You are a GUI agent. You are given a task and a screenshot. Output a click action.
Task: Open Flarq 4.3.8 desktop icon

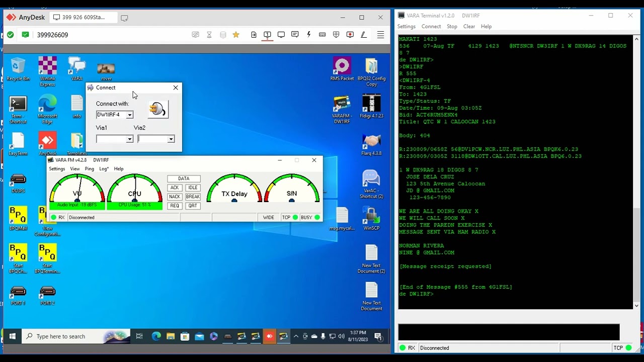(371, 144)
